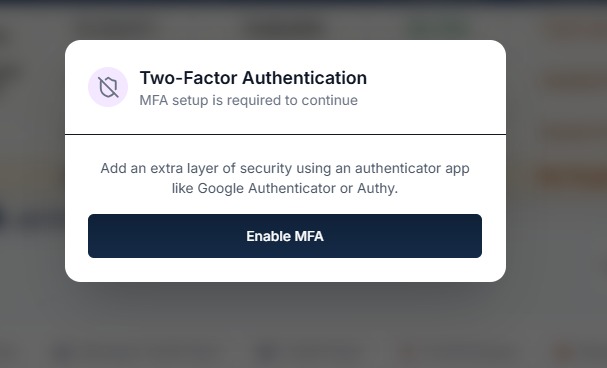Click blurred header text above dialog's left
Viewport: 607px width, 368px height.
click(112, 29)
